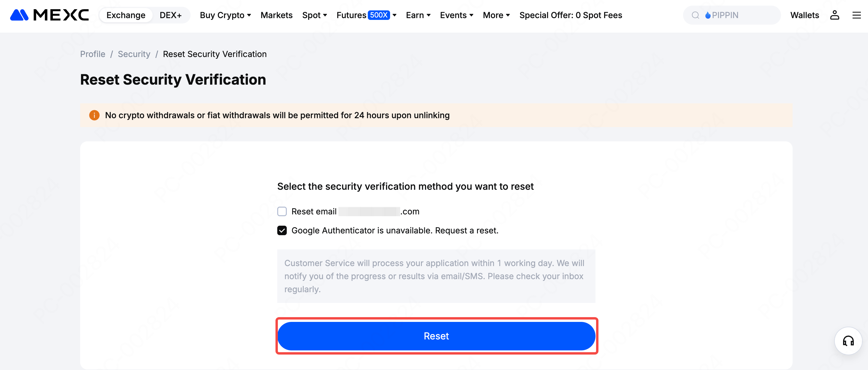The image size is (868, 370).
Task: Click the PIPPIN search field
Action: [x=741, y=15]
